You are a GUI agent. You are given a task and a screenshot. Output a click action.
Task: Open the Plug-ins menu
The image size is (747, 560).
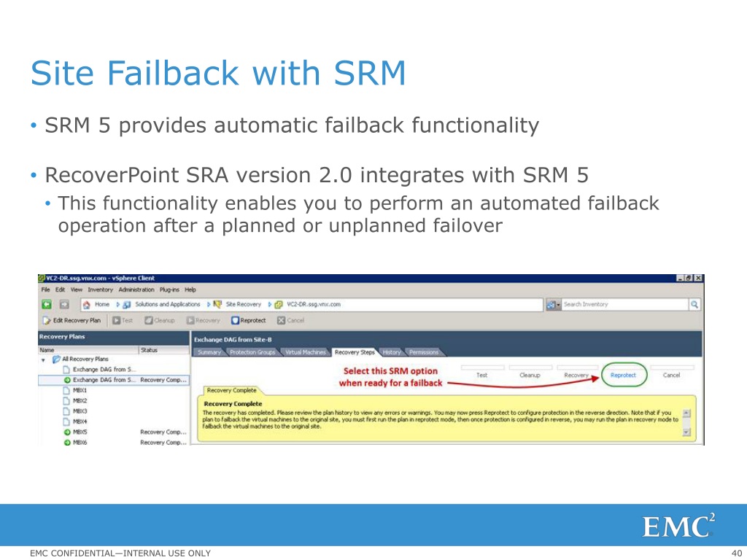pos(169,289)
